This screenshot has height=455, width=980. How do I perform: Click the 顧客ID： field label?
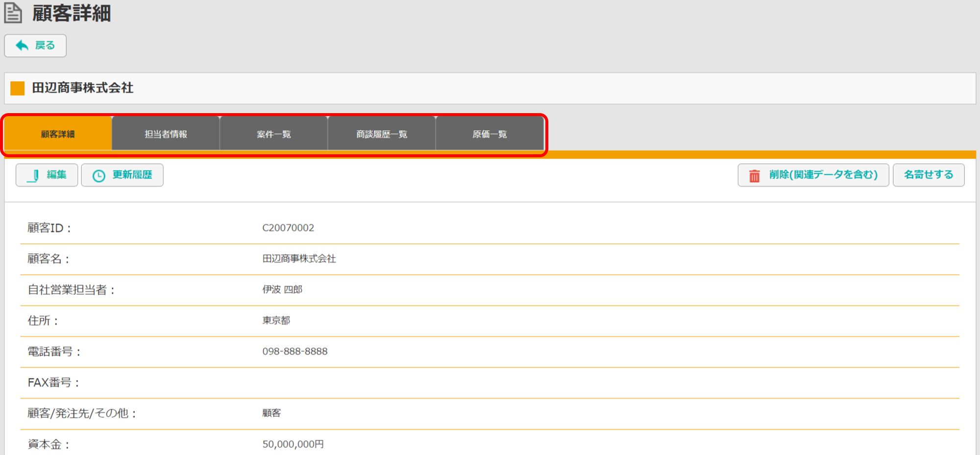50,228
